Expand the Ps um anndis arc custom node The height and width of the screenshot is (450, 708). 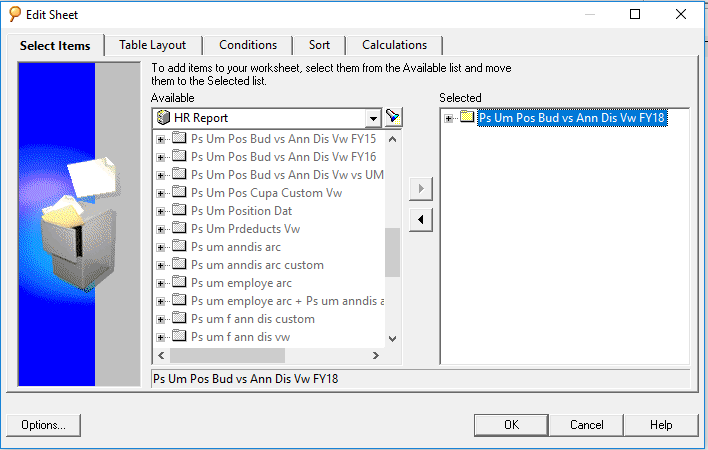[160, 266]
